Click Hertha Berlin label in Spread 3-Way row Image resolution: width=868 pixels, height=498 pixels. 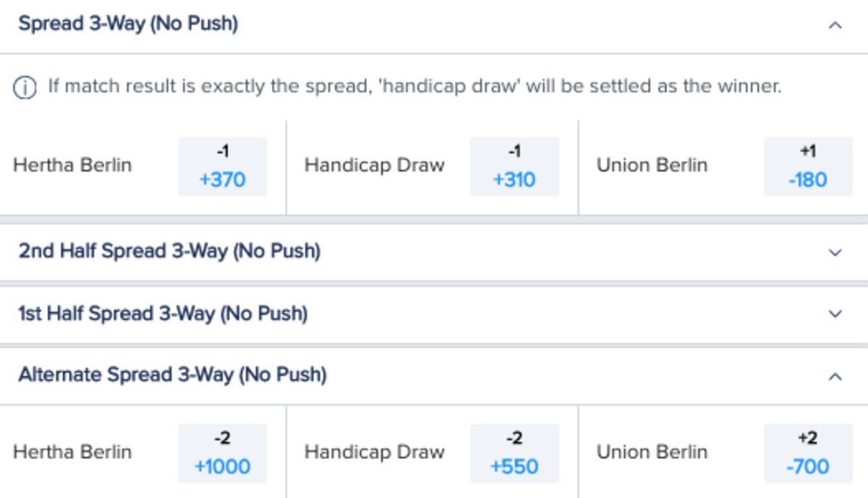click(x=72, y=165)
